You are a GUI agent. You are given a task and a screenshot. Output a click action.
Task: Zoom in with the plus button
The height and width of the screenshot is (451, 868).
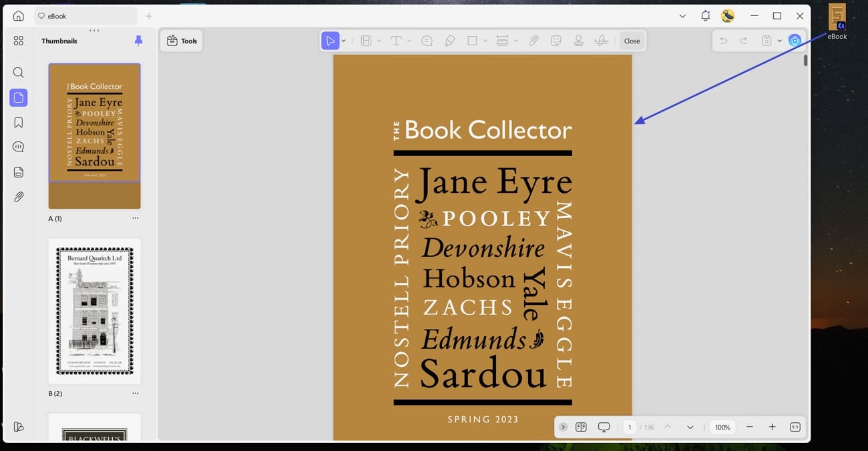click(x=773, y=427)
